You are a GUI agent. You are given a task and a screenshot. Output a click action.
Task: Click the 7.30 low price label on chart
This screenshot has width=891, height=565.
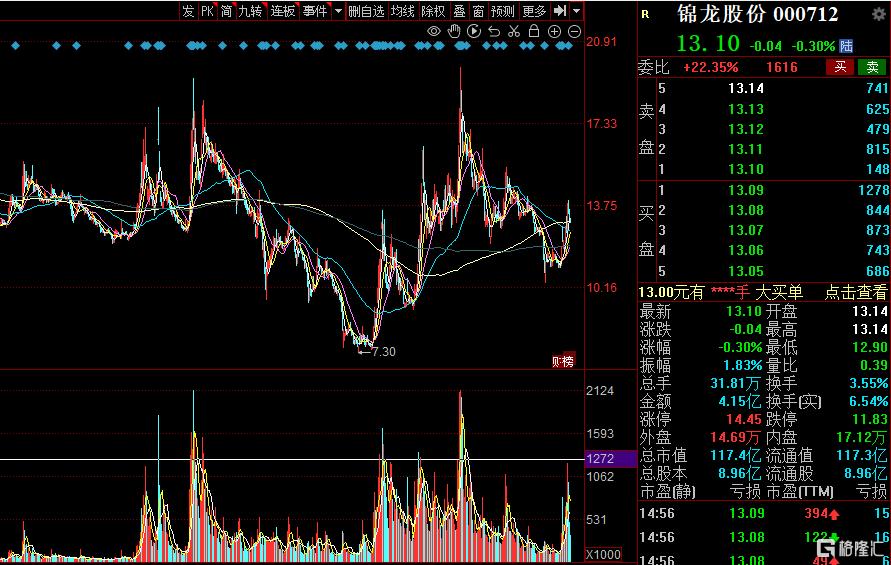point(383,352)
